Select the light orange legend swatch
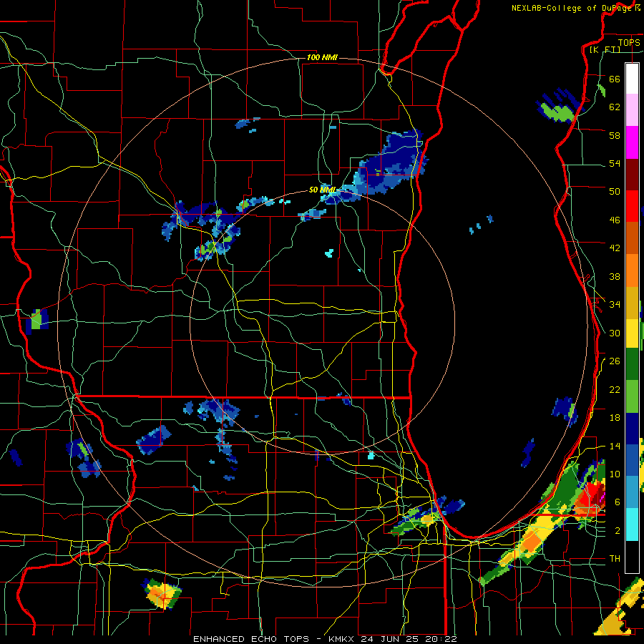The width and height of the screenshot is (644, 644). [x=632, y=270]
